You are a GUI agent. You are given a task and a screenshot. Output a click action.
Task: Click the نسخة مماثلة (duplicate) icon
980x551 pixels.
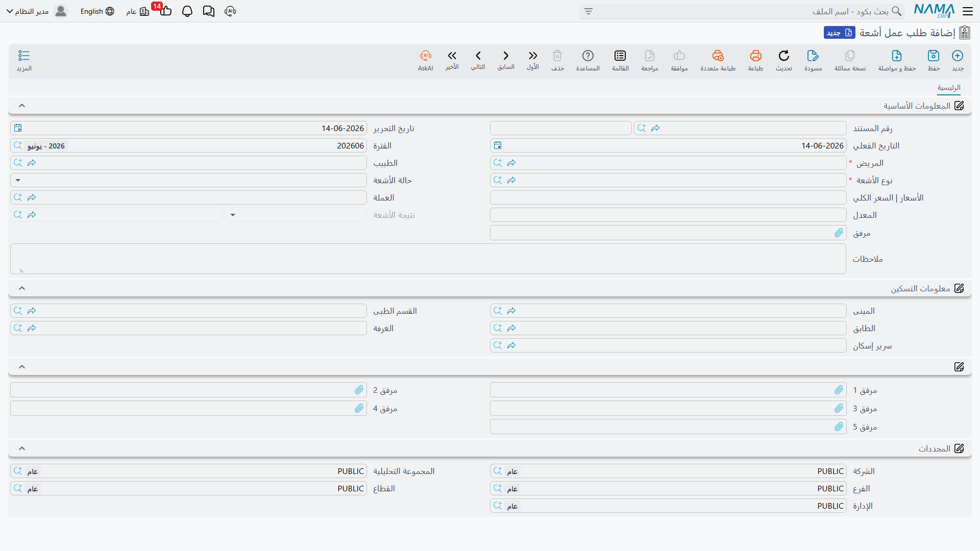(850, 56)
